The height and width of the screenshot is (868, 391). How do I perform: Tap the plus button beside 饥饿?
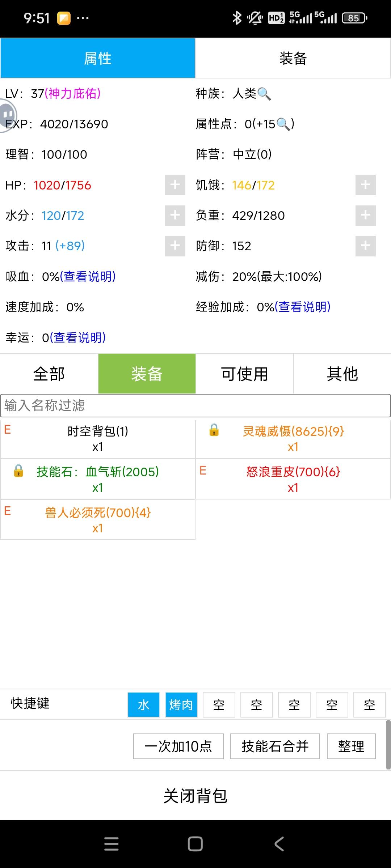pos(366,185)
